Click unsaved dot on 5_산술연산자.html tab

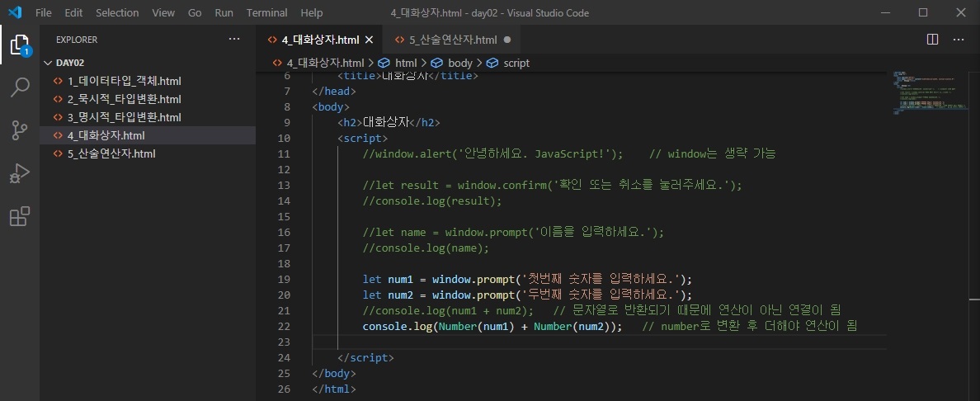[x=506, y=40]
